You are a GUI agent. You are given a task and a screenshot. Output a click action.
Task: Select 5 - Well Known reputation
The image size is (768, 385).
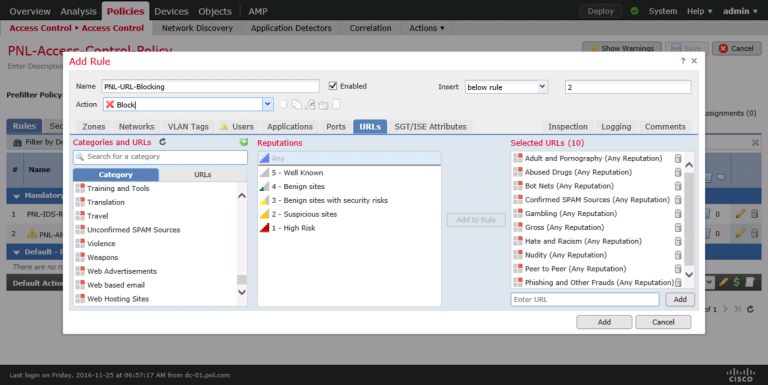tap(349, 172)
